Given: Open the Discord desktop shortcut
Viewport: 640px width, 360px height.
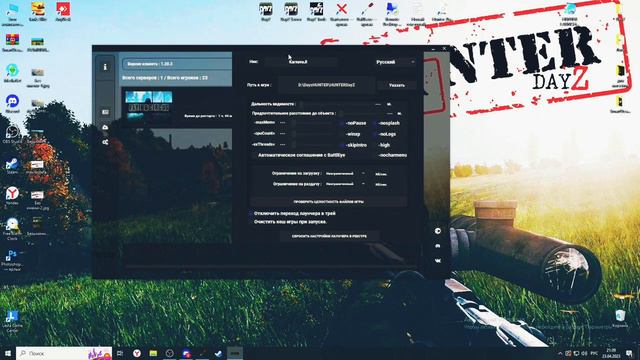Looking at the screenshot, I should tap(12, 104).
